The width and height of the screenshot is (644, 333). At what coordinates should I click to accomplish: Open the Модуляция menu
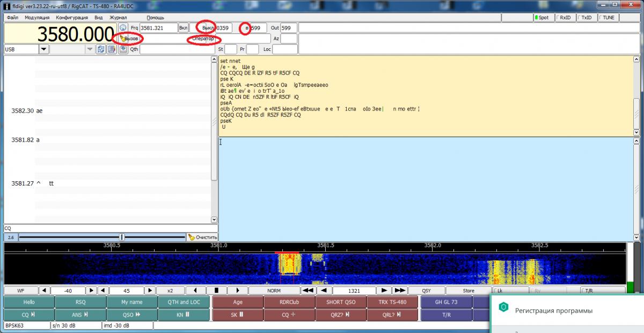click(37, 18)
